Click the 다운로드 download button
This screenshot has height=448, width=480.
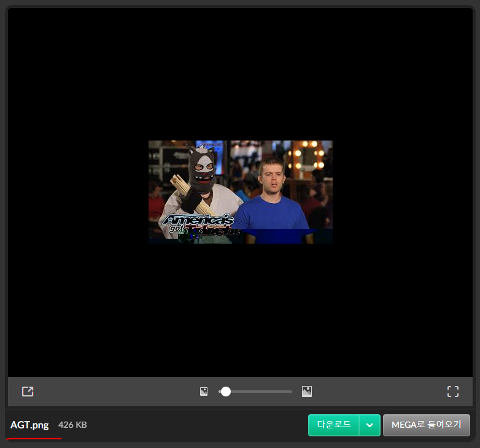click(334, 425)
